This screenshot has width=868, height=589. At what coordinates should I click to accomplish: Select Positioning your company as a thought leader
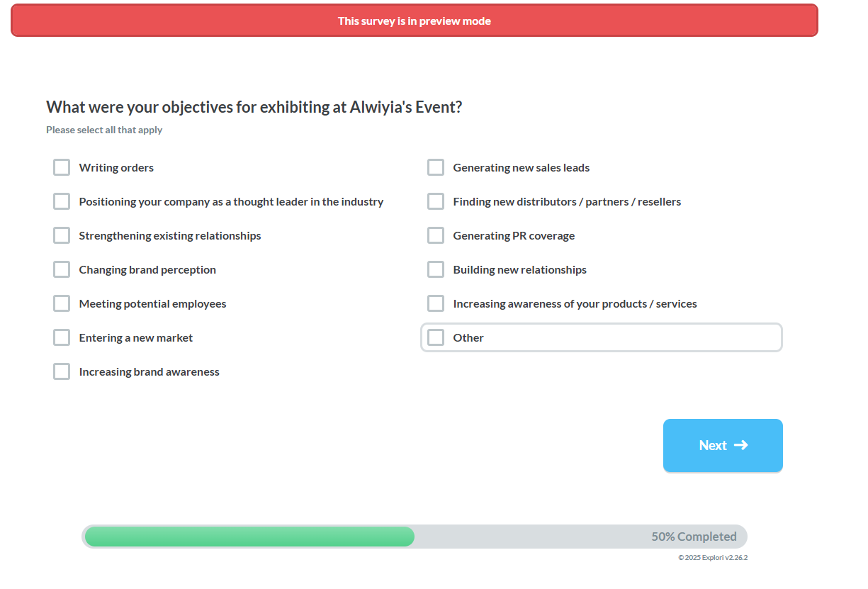pos(62,202)
